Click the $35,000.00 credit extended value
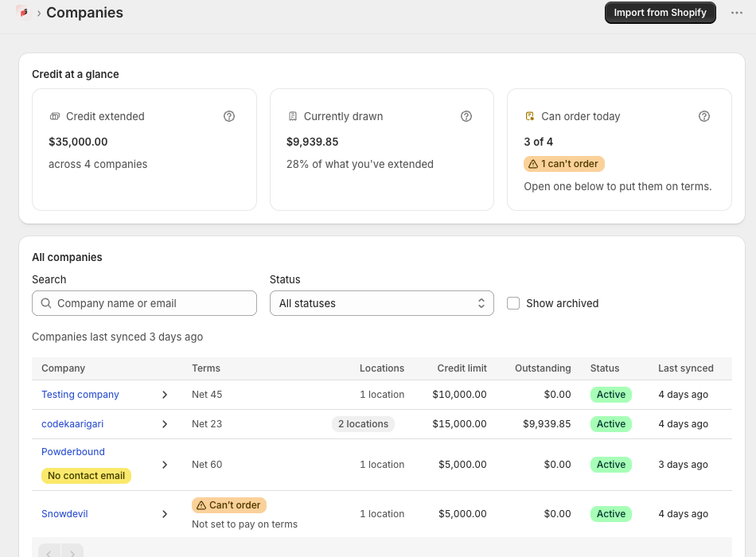 (78, 142)
